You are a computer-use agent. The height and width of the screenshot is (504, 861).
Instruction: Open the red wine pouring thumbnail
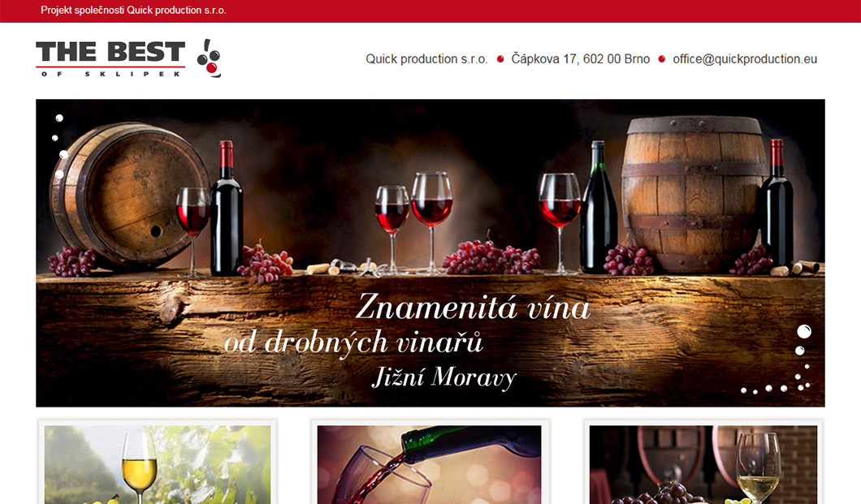click(x=430, y=464)
